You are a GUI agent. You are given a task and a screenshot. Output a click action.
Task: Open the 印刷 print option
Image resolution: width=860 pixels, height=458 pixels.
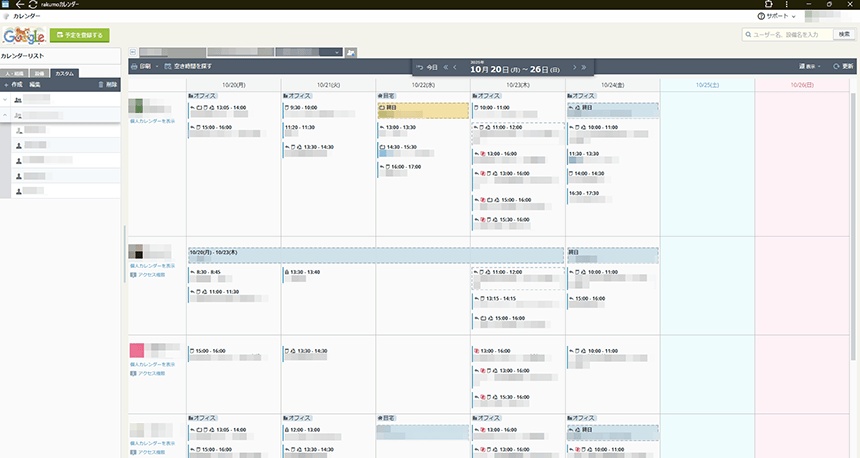[x=141, y=66]
